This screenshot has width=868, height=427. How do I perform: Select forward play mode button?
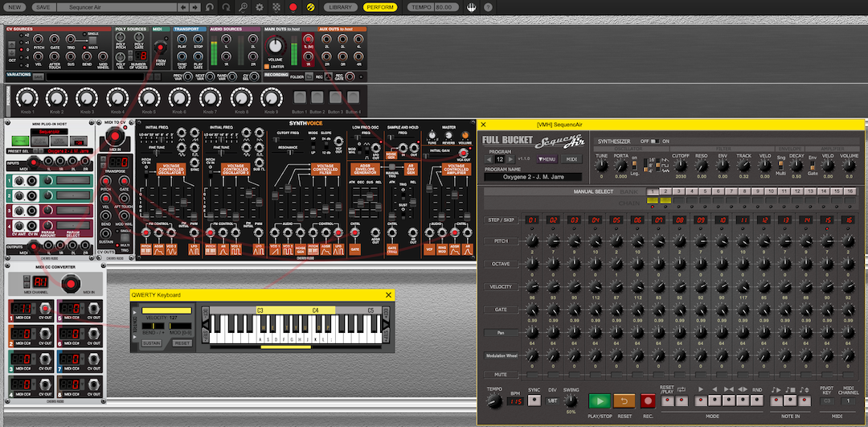701,400
